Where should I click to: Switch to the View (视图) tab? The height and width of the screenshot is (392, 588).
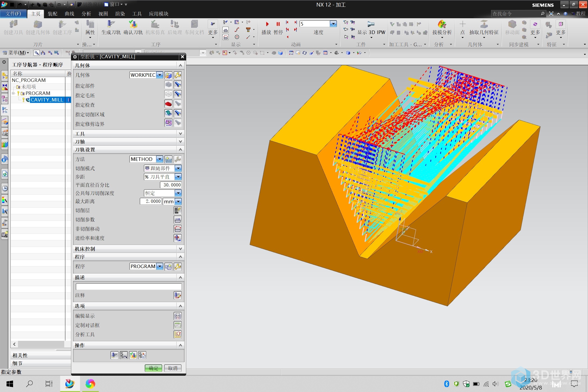(103, 14)
